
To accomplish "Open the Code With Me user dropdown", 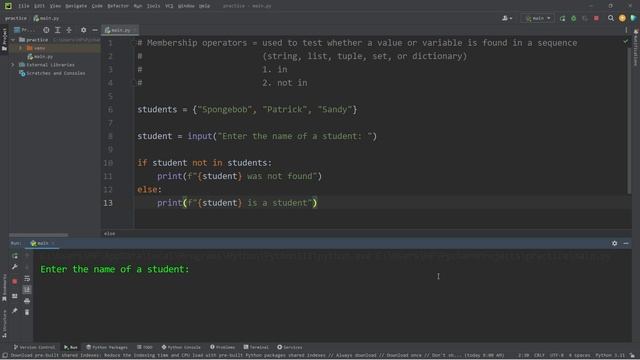I will point(507,18).
